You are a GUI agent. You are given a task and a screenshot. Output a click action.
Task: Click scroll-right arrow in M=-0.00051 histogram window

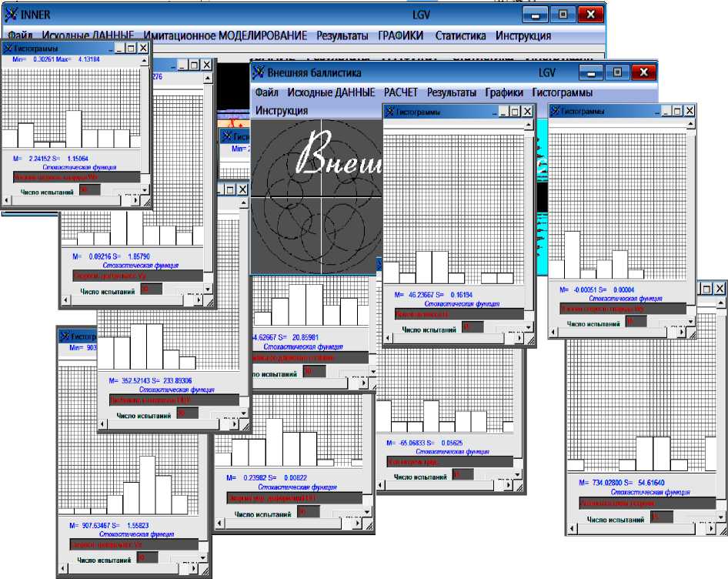coord(682,332)
